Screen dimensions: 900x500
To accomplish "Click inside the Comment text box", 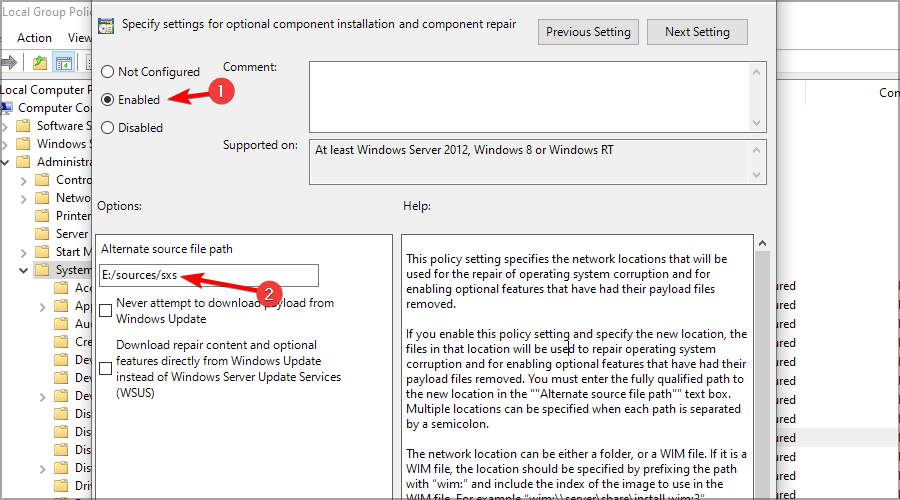I will pos(529,97).
